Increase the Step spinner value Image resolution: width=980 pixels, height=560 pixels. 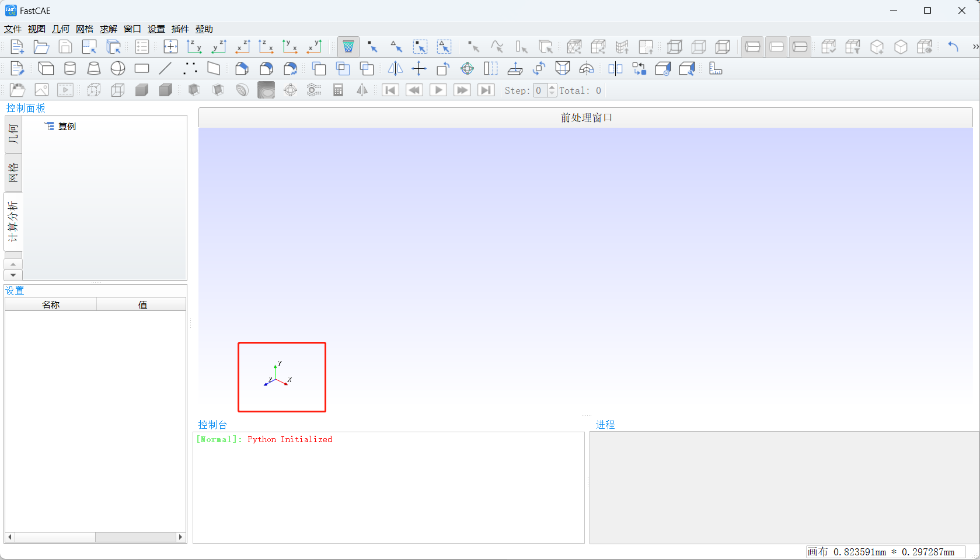[552, 87]
